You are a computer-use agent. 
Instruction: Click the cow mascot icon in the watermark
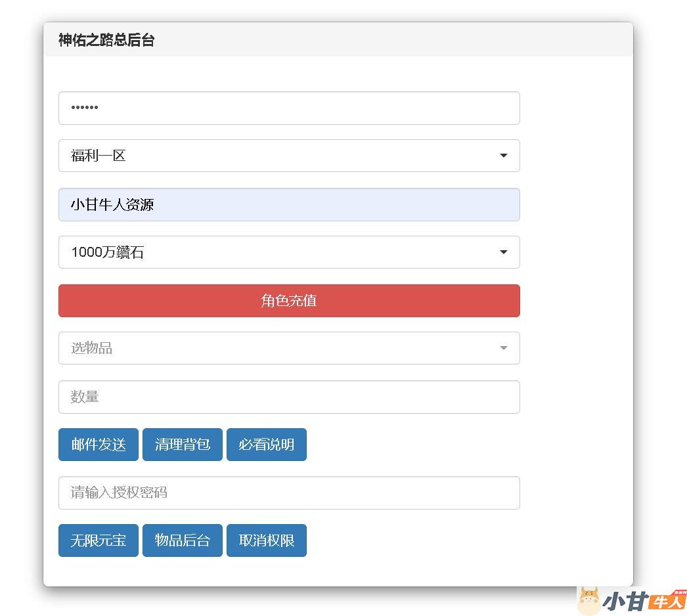coord(589,600)
